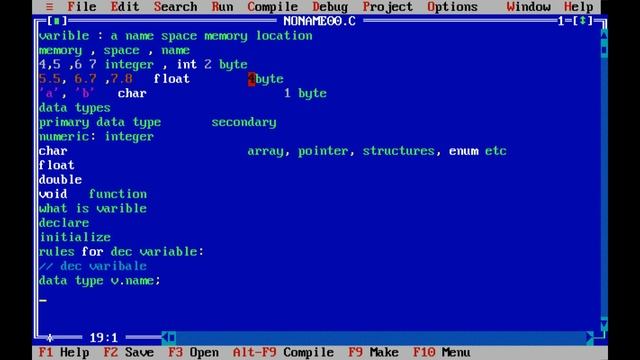Click the horizontal scrollbar thumb
Image resolution: width=640 pixels, height=360 pixels.
point(172,338)
